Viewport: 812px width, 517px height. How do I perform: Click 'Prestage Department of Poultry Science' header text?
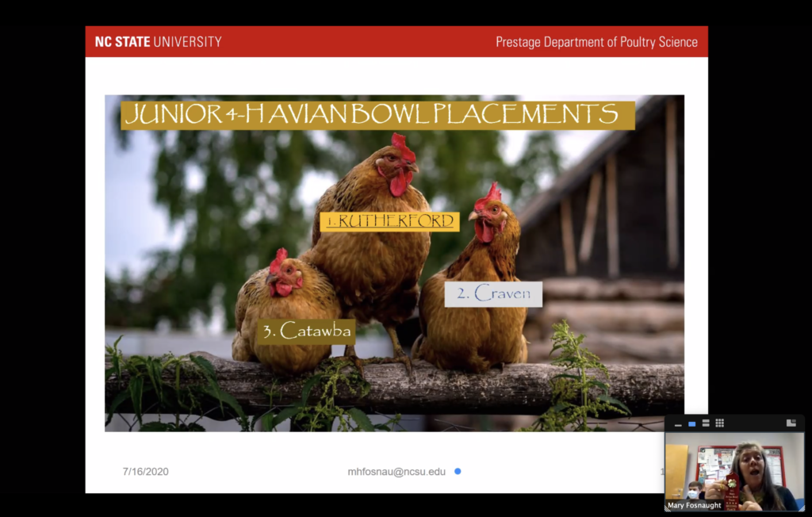click(x=596, y=42)
